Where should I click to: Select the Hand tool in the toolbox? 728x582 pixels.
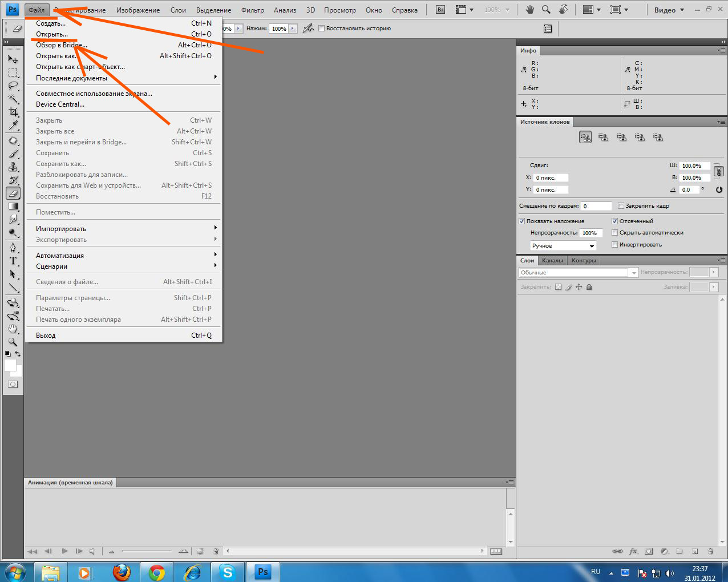pos(13,329)
